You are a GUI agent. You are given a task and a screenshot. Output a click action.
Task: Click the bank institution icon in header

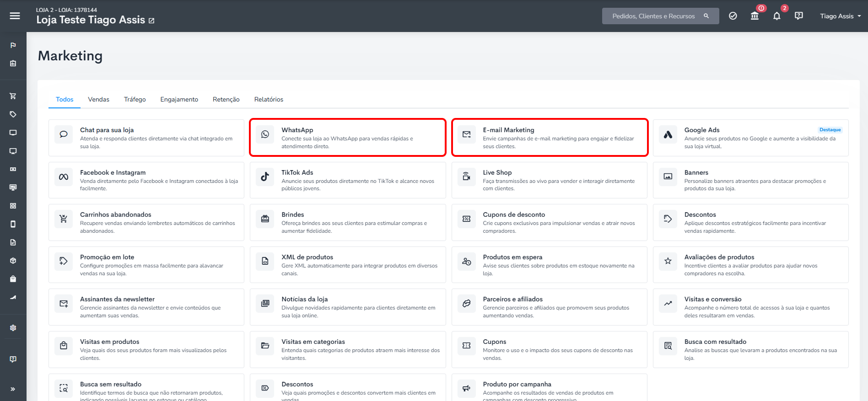(x=755, y=16)
